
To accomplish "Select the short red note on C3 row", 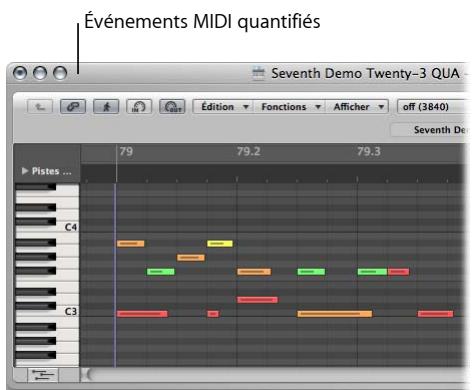I will (213, 314).
